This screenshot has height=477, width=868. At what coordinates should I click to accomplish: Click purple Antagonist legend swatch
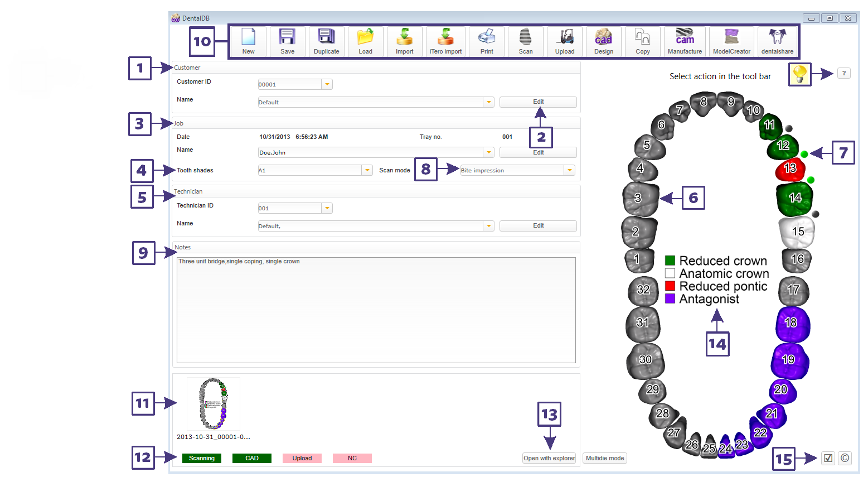pyautogui.click(x=670, y=298)
